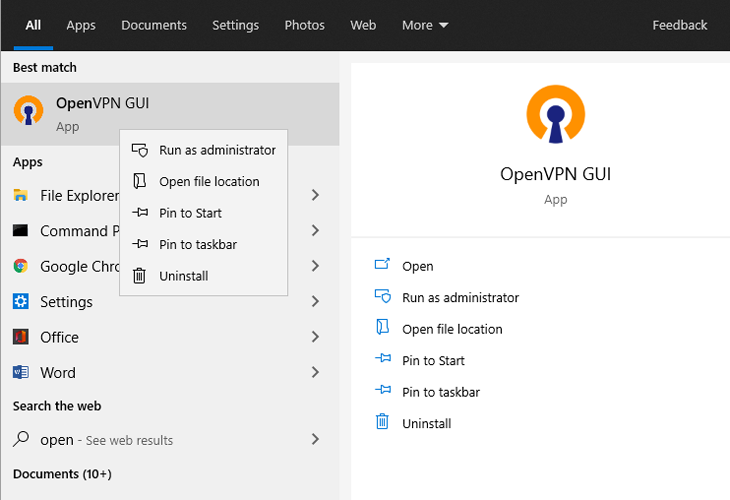
Task: Click the OpenVPN GUI icon in Best match
Action: 28,111
